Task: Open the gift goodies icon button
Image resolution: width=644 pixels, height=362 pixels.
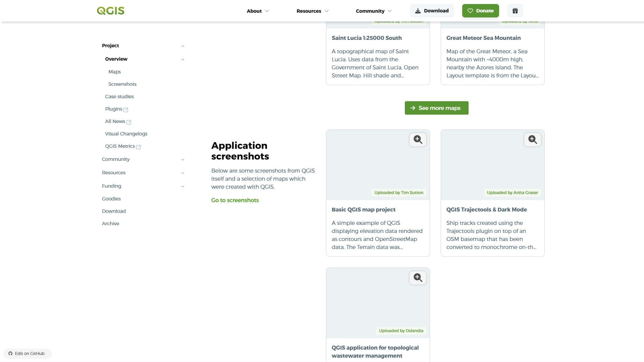Action: (515, 11)
